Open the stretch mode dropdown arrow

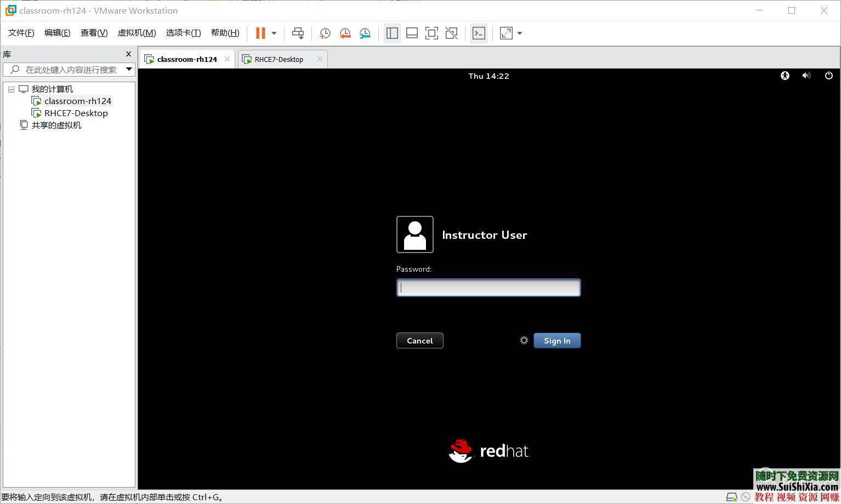tap(519, 33)
